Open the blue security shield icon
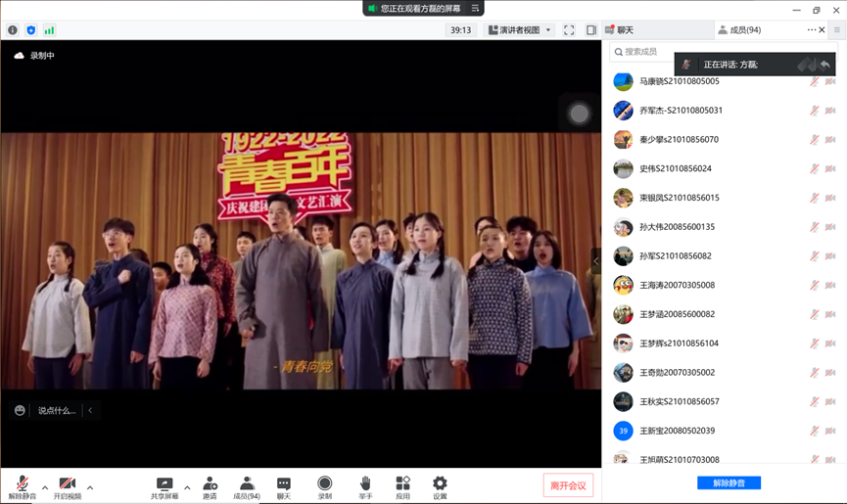This screenshot has width=847, height=504. [30, 30]
